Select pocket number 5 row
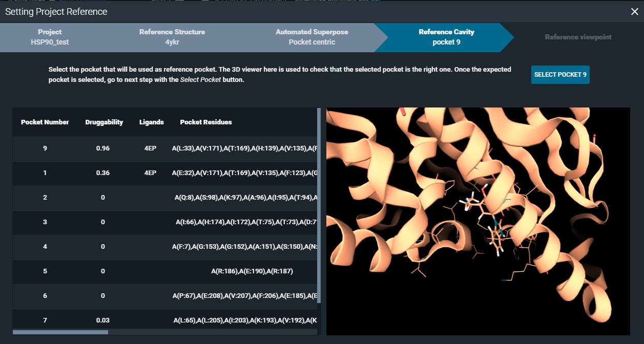 [x=165, y=271]
